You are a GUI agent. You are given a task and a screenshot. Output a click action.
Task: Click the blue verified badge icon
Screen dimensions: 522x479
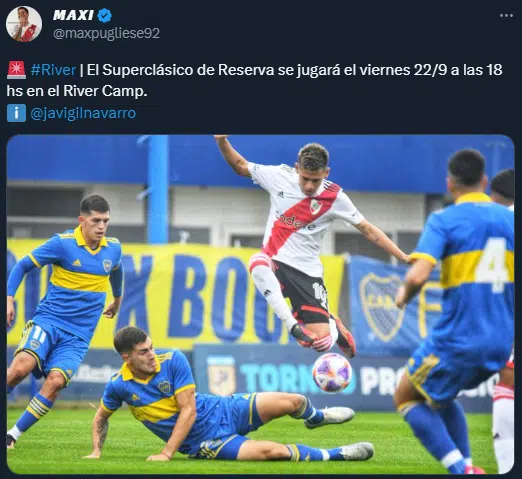pyautogui.click(x=105, y=15)
